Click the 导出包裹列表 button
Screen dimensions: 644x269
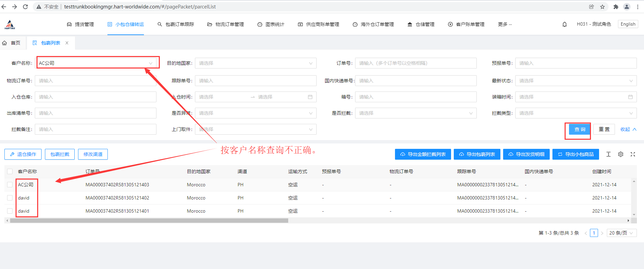tap(477, 154)
